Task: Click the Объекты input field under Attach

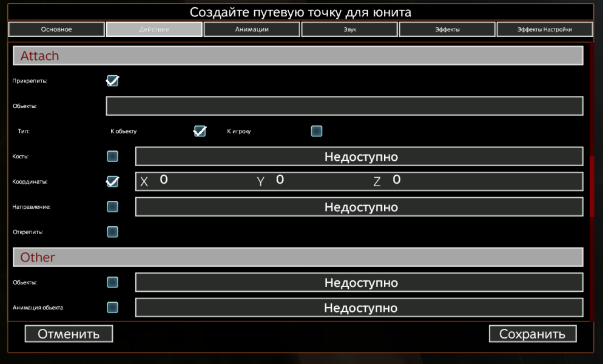Action: tap(345, 106)
